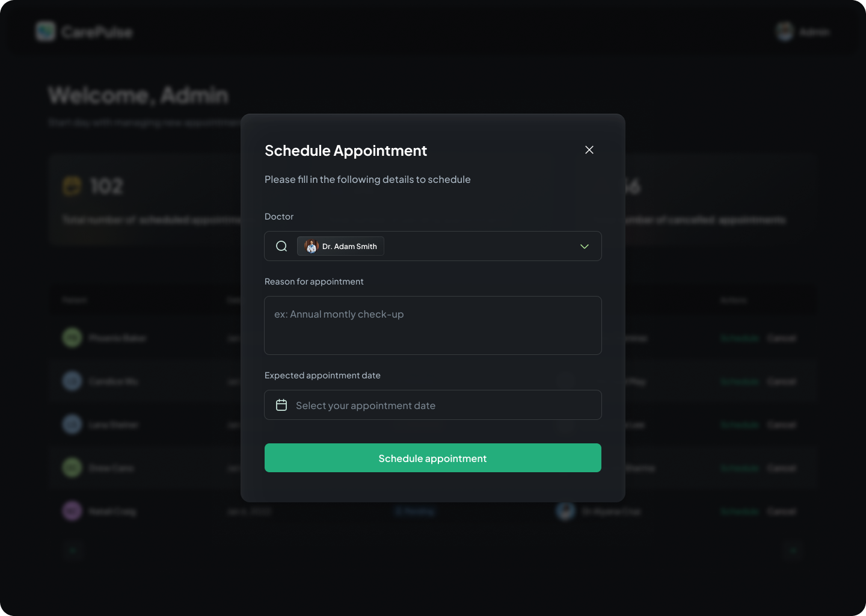Screen dimensions: 866x616
Task: Focus the Reason for appointment text area
Action: 433,325
